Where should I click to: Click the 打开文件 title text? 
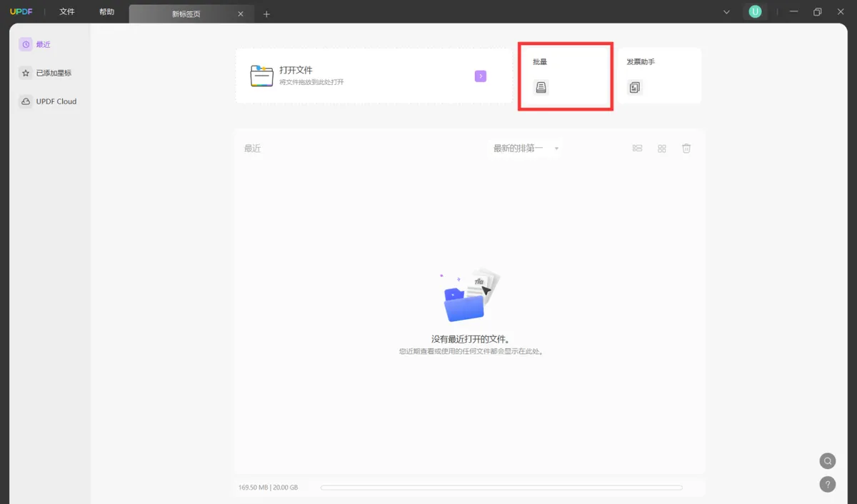click(x=296, y=70)
